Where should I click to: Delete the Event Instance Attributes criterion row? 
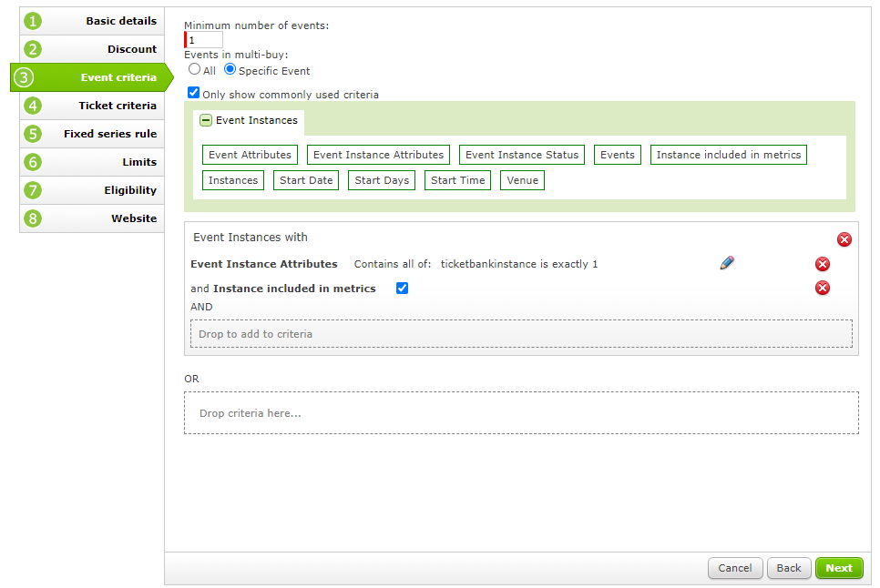pos(823,264)
